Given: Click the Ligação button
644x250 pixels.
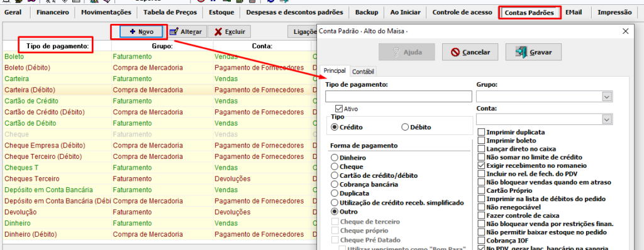Looking at the screenshot, I should (x=303, y=31).
